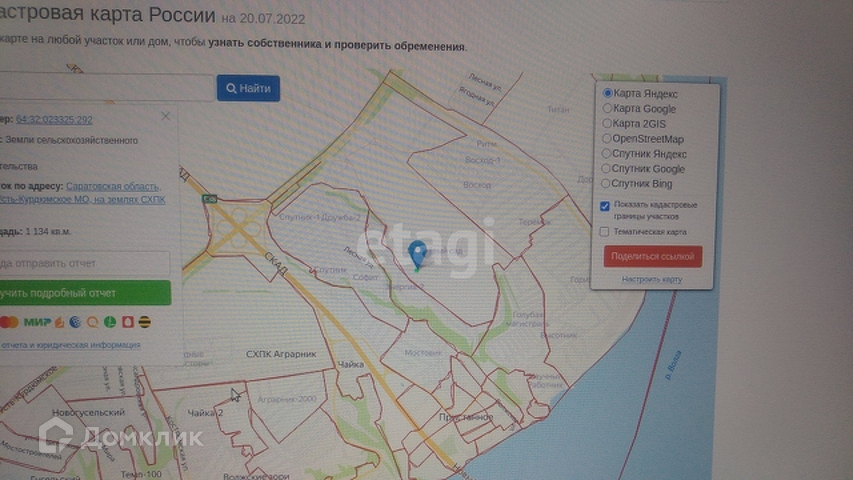Select the Карта Google map option
The image size is (853, 480).
(x=607, y=108)
